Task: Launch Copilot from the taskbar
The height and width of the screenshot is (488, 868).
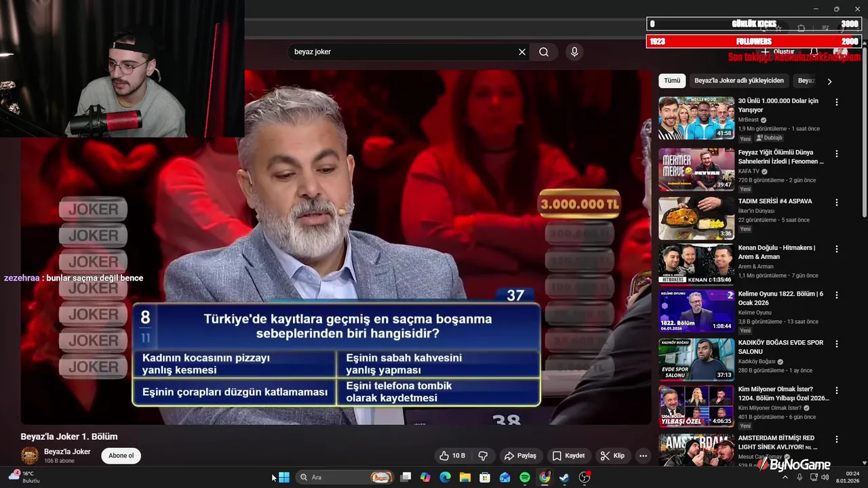Action: pyautogui.click(x=425, y=477)
